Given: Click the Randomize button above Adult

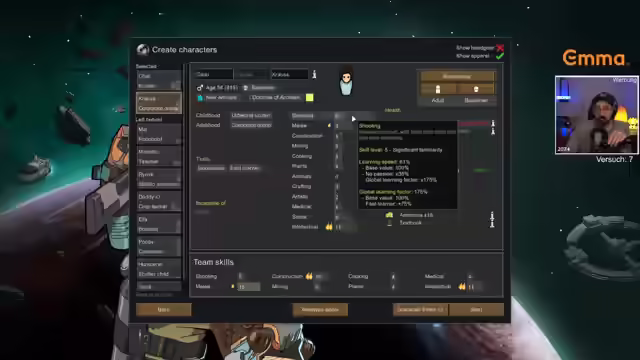Looking at the screenshot, I should point(458,76).
